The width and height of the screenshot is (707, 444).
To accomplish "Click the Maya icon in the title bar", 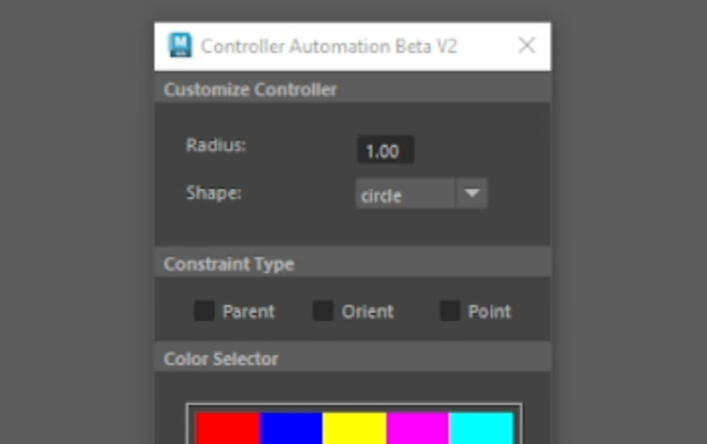I will (x=180, y=46).
